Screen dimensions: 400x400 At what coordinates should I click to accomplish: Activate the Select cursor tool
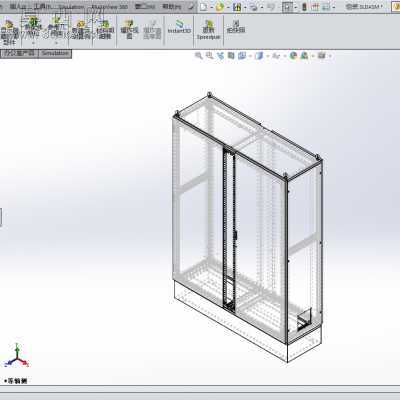[287, 7]
